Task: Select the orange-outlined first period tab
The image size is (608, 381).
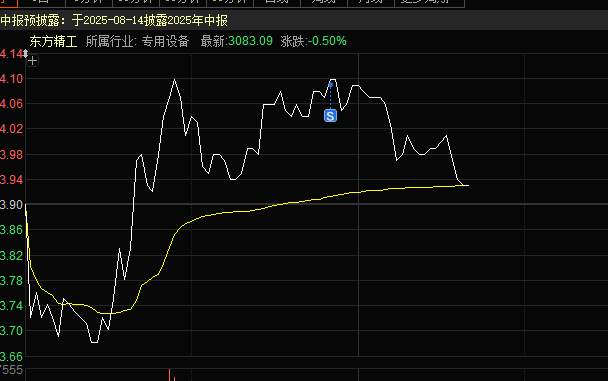Action: 9,2
